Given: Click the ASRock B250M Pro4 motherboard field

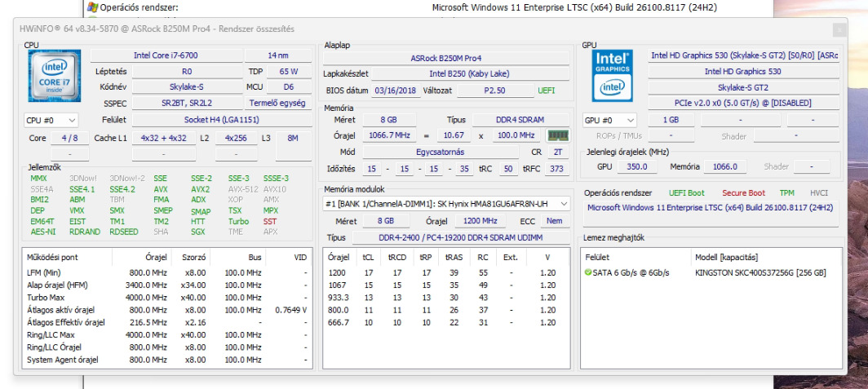Looking at the screenshot, I should click(x=446, y=58).
